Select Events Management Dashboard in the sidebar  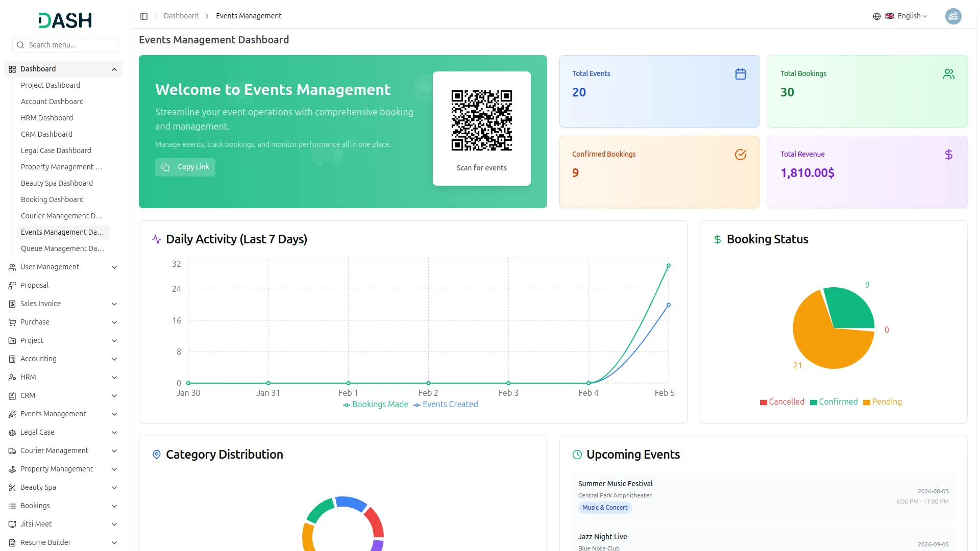[x=63, y=232]
